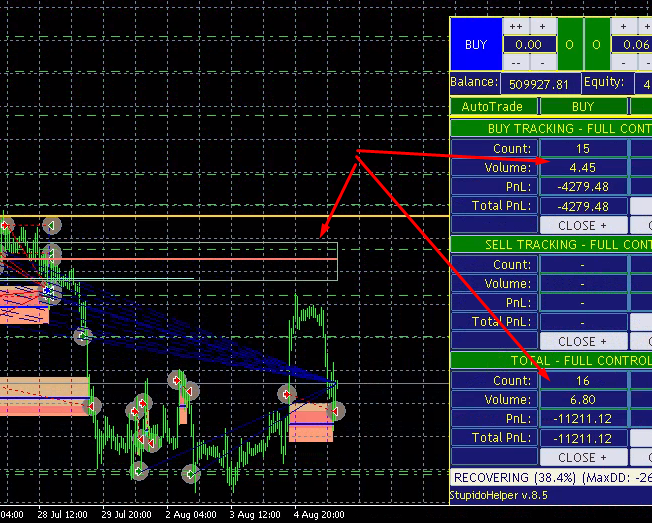Image resolution: width=652 pixels, height=523 pixels.
Task: Click the -- lot decrease button
Action: point(516,63)
